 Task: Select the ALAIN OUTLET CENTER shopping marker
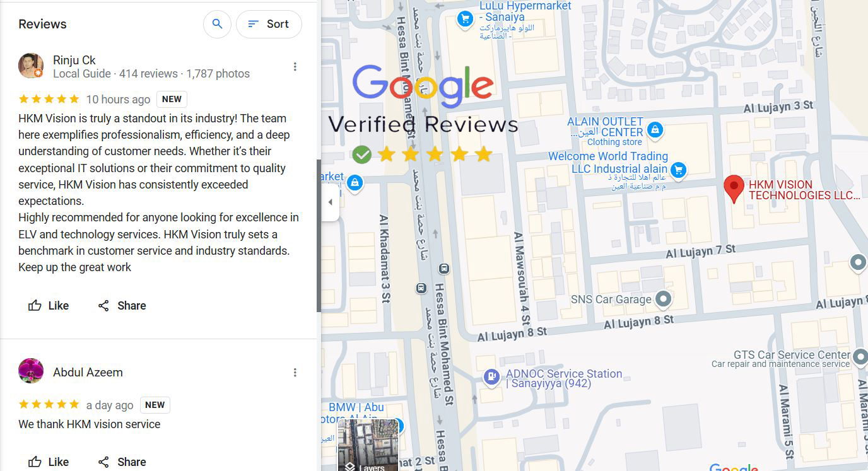(655, 130)
